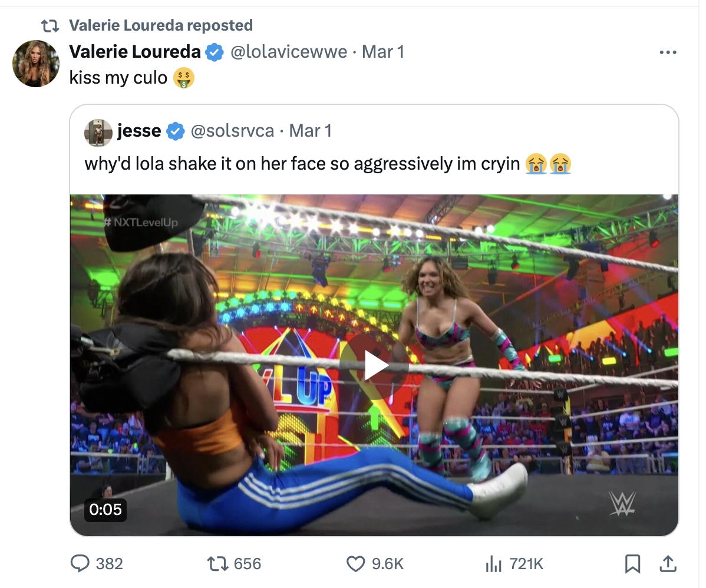Screen dimensions: 706x588
Task: Click the Mar 1 timestamp of main tweet
Action: (383, 52)
